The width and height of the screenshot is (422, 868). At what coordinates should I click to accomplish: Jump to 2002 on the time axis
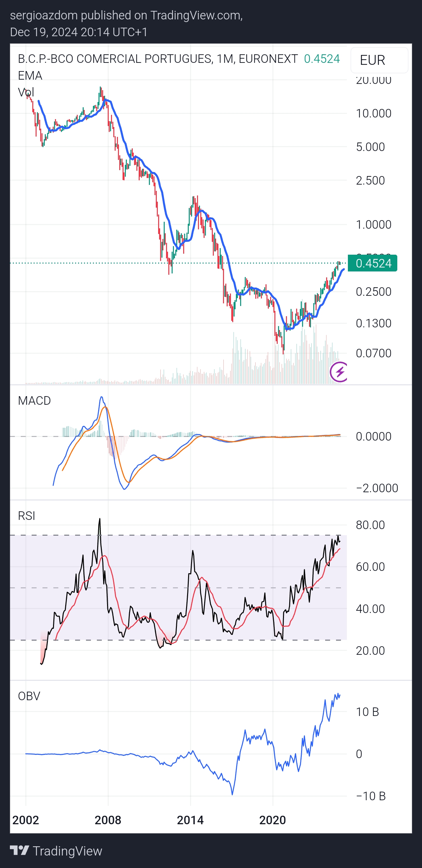(26, 820)
